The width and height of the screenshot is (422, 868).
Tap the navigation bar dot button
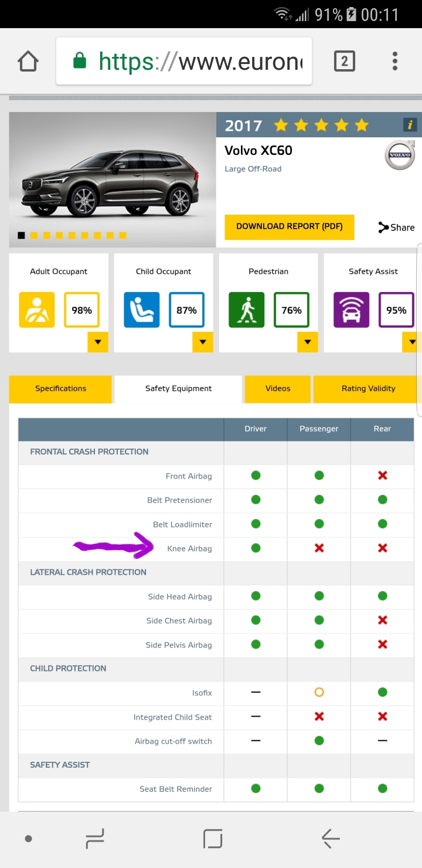[x=29, y=839]
